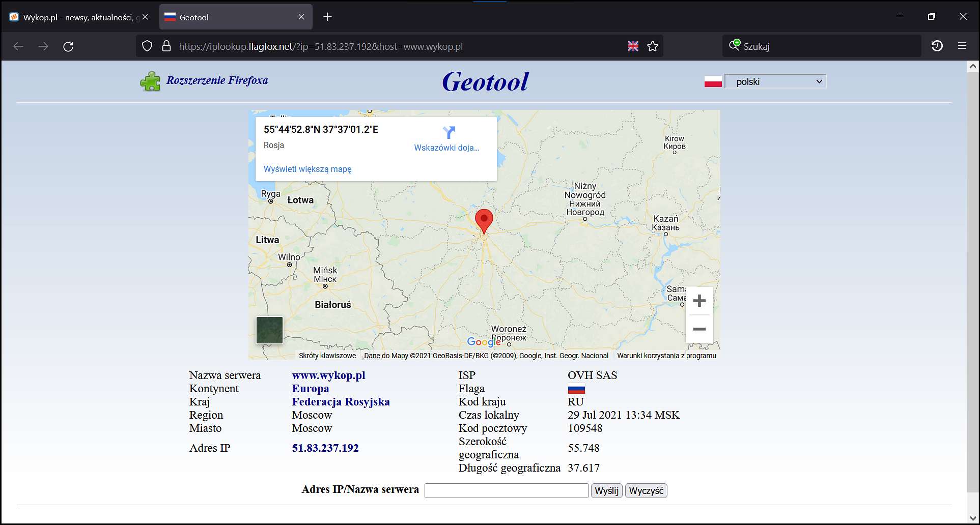Image resolution: width=980 pixels, height=525 pixels.
Task: Click the www.wykop.pl server link
Action: tap(329, 375)
